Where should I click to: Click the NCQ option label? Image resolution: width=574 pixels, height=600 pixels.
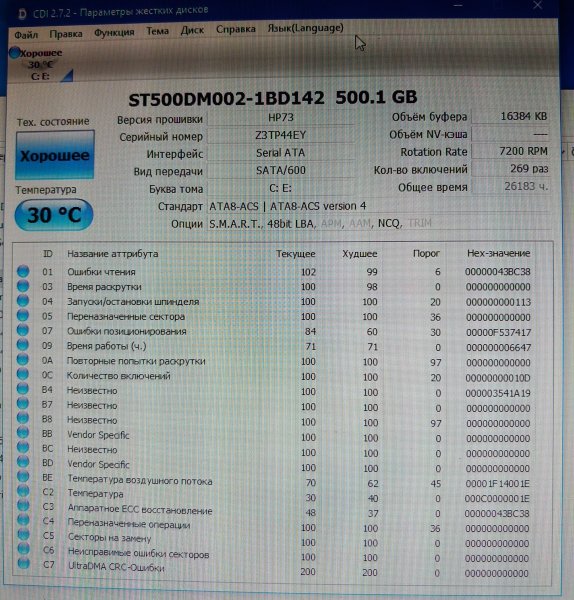389,223
